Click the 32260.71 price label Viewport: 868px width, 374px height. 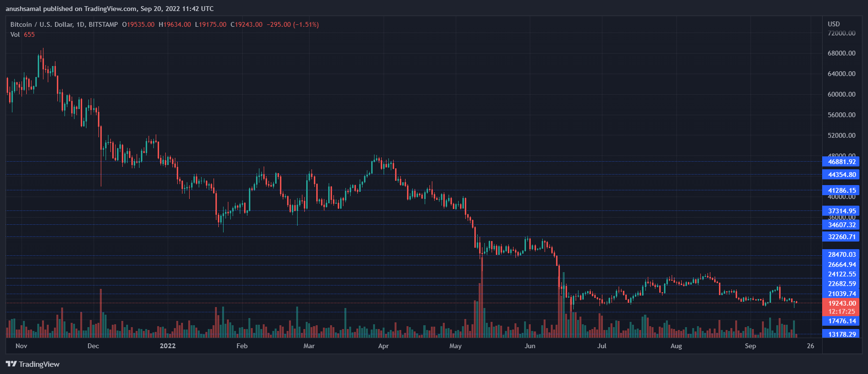(841, 237)
